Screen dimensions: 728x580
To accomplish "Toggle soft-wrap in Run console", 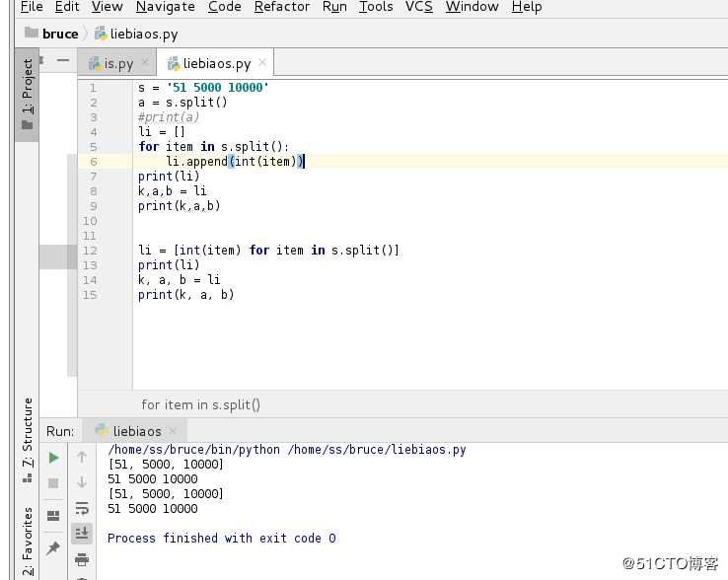I will click(82, 508).
